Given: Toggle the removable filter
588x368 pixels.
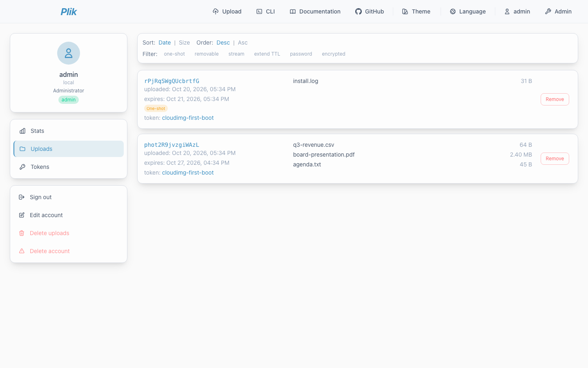Looking at the screenshot, I should [207, 54].
